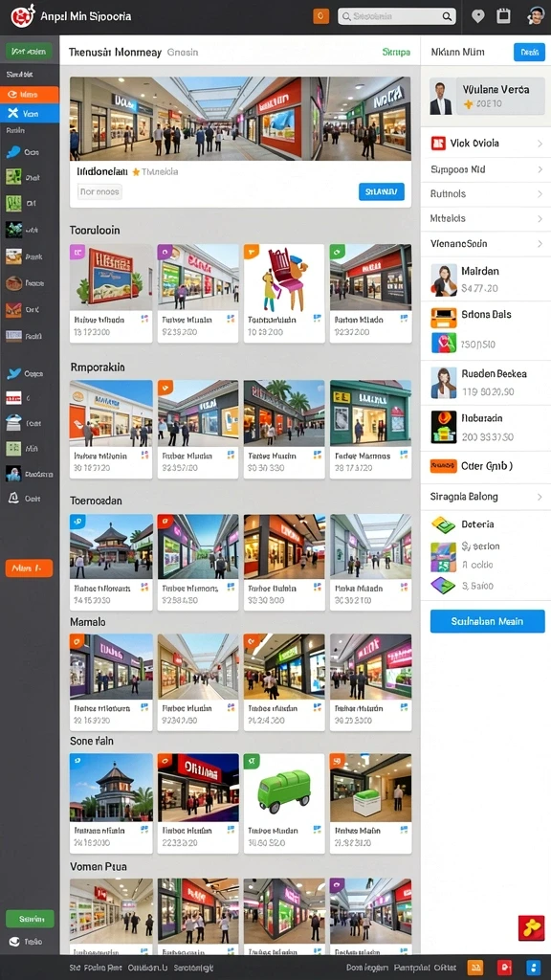Click the 'Tralo' icon at the sidebar bottom
Image resolution: width=551 pixels, height=980 pixels.
(x=13, y=942)
